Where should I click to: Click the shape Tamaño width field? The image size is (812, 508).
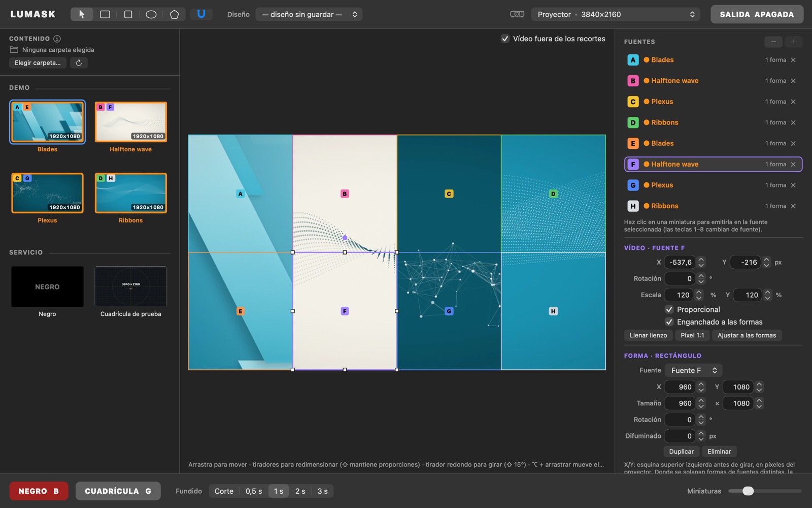(x=681, y=403)
